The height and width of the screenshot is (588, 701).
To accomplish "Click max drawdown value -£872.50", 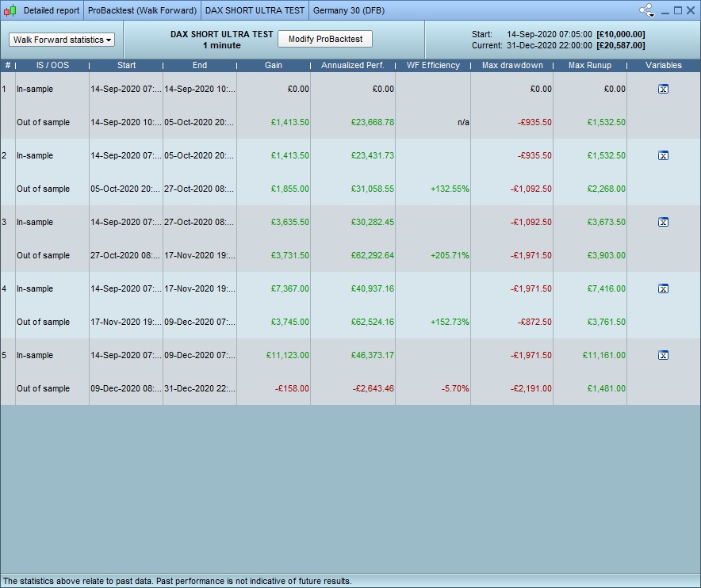I will point(534,323).
